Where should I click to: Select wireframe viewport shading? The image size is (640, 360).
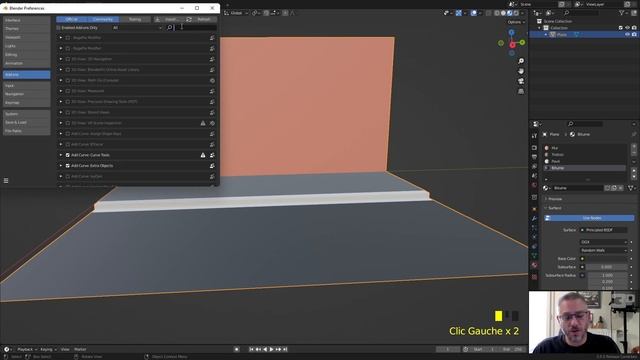pos(497,13)
